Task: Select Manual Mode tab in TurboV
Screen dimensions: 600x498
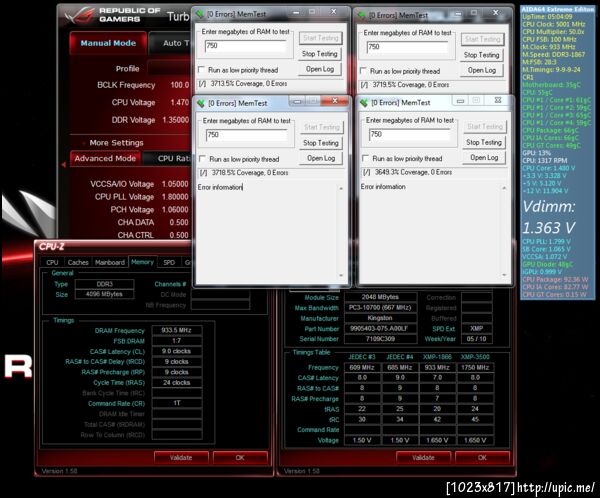Action: pyautogui.click(x=108, y=43)
